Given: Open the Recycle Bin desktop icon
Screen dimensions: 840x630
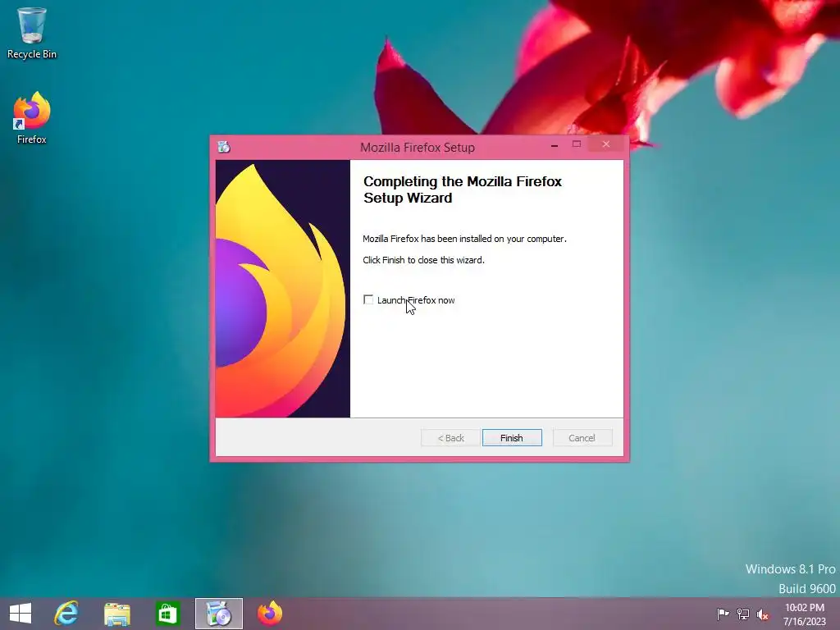Looking at the screenshot, I should (x=32, y=33).
